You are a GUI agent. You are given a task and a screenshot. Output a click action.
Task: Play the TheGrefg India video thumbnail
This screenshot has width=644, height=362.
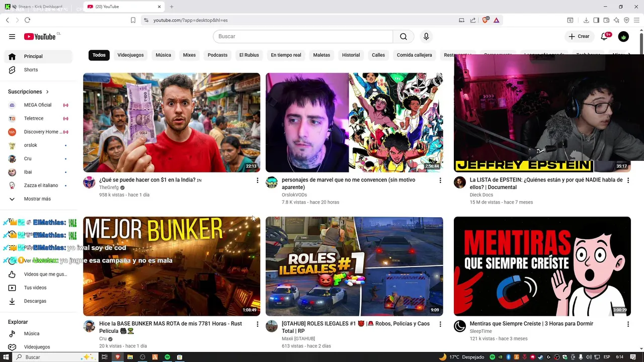point(172,123)
